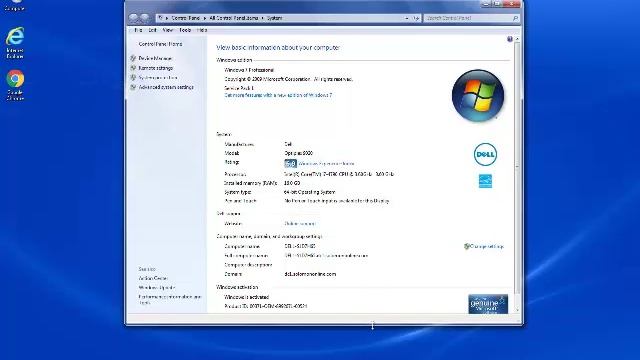Click the scrollbar down arrow
This screenshot has width=640, height=360.
point(517,310)
